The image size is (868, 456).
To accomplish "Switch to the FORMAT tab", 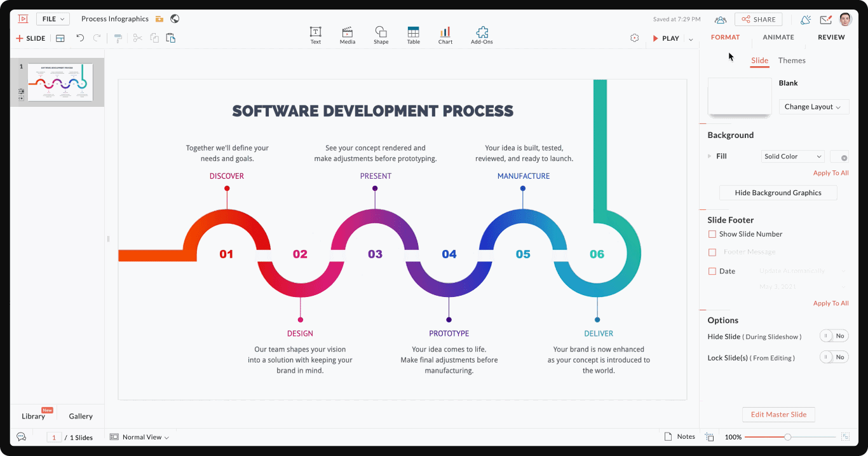I will [725, 37].
